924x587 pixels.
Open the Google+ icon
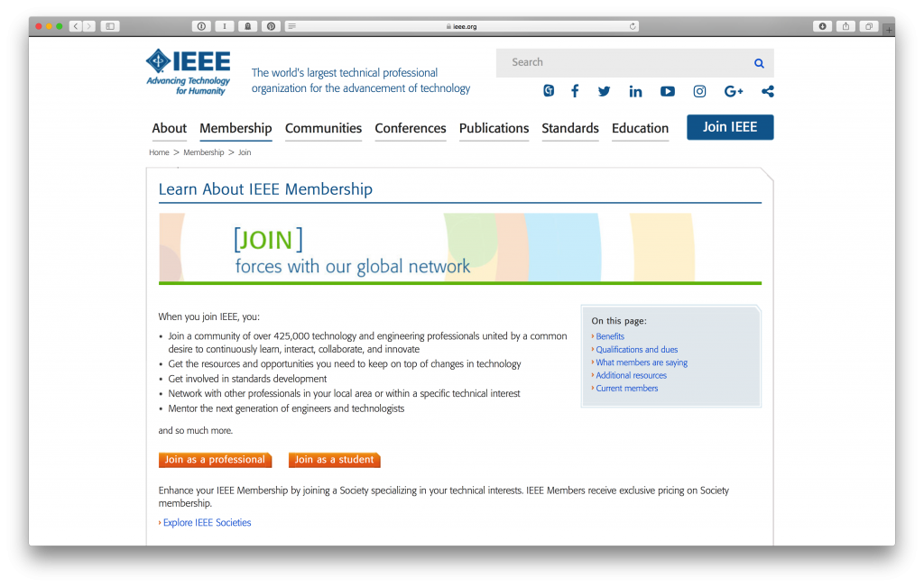pos(734,91)
